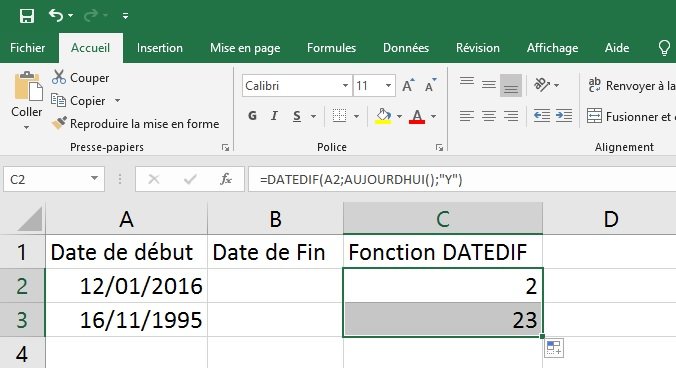
Task: Select the Accueil ribbon tab
Action: click(x=91, y=48)
